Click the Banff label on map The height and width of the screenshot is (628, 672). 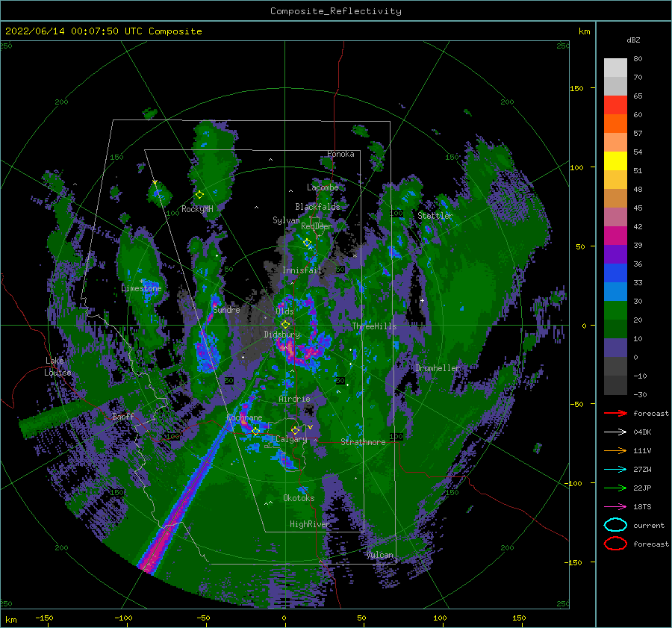(x=123, y=416)
